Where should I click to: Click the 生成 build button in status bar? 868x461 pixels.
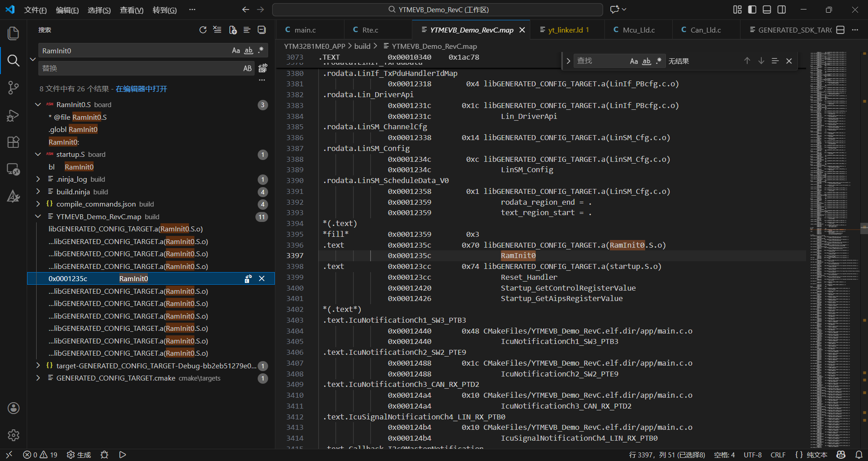click(79, 455)
